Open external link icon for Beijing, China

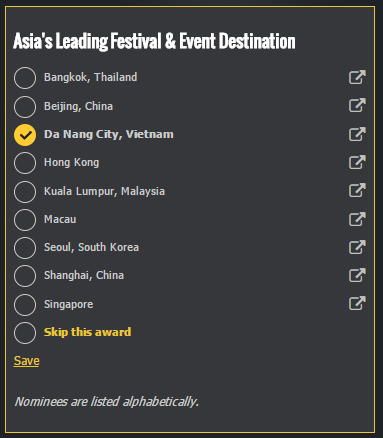[357, 105]
